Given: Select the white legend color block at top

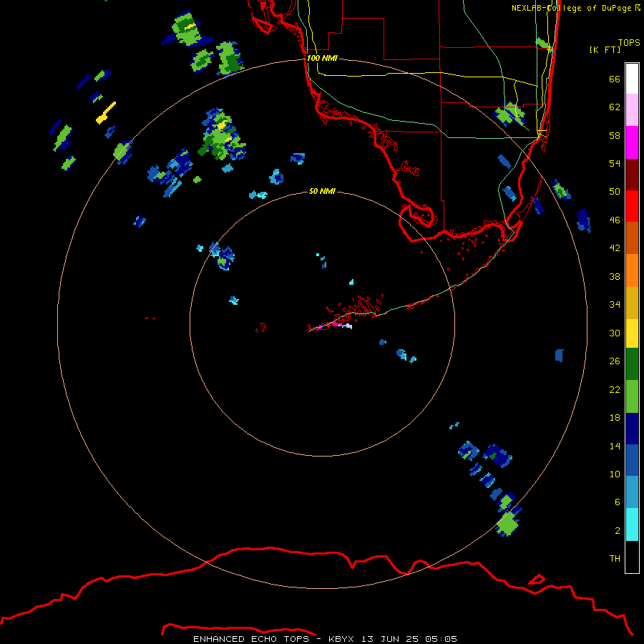Looking at the screenshot, I should 632,79.
